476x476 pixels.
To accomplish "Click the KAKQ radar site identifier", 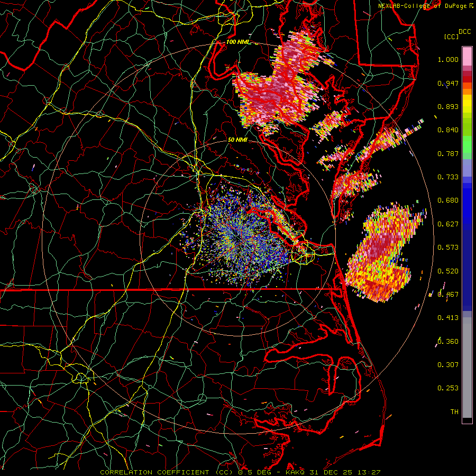I will tap(296, 472).
